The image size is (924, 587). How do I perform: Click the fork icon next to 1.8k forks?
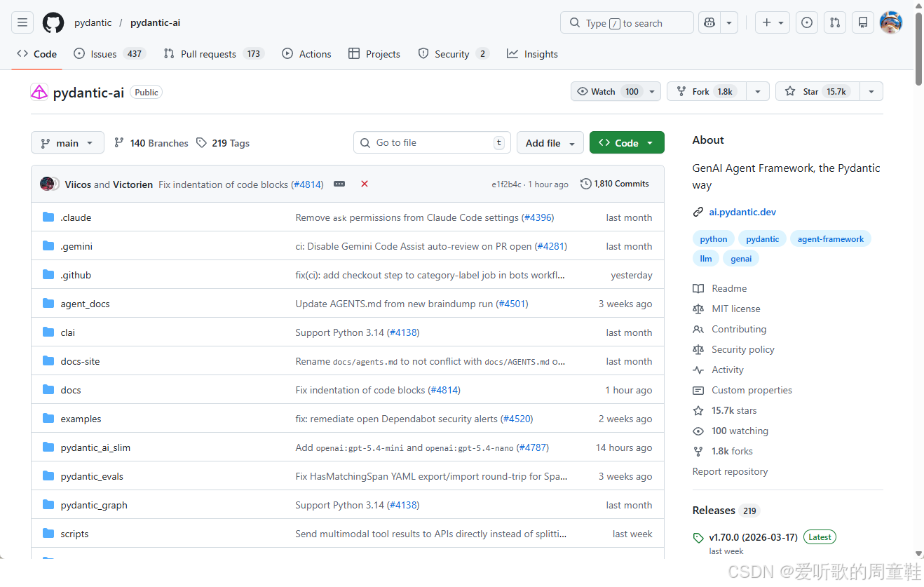coord(698,451)
